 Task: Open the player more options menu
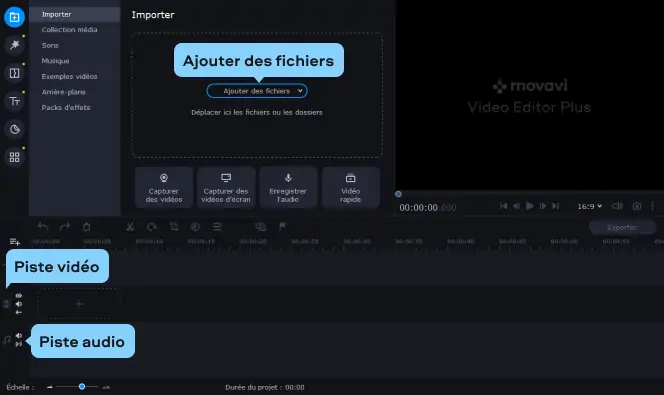[653, 206]
